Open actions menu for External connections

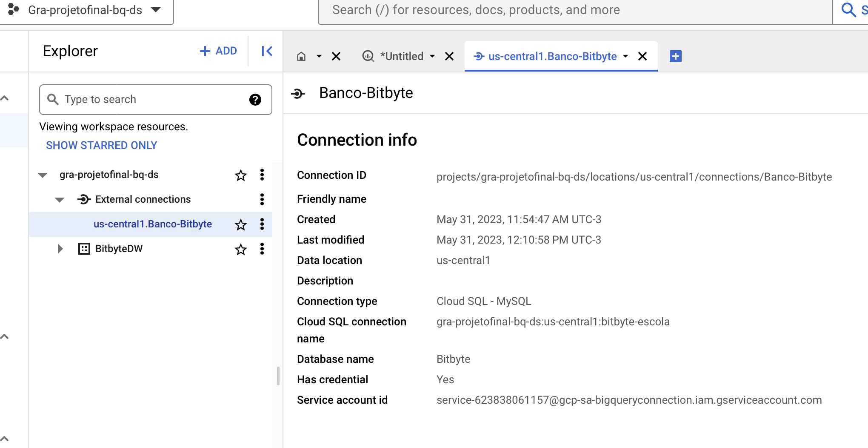[262, 199]
